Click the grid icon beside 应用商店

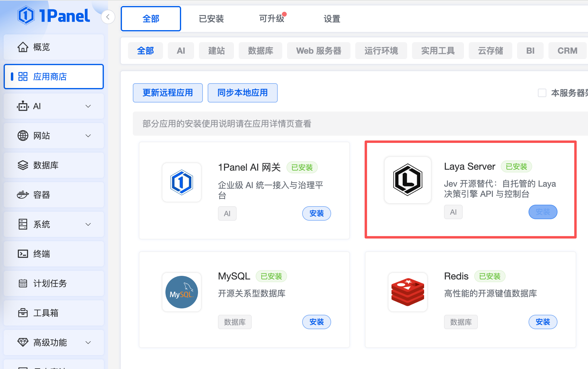click(x=23, y=77)
